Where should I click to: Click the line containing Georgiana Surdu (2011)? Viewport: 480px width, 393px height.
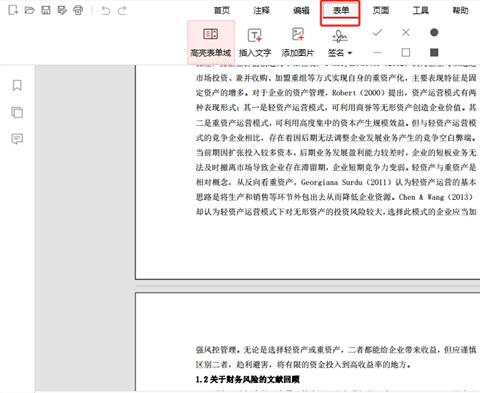336,182
